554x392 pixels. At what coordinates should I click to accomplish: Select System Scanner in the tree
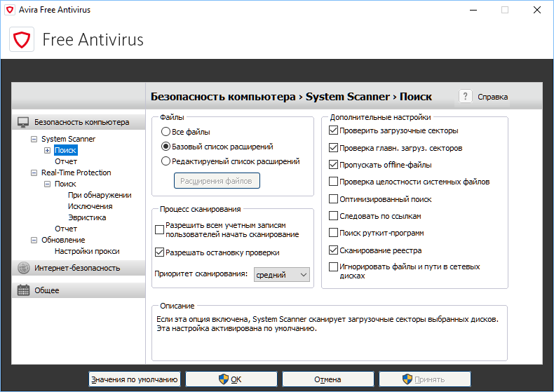(68, 139)
